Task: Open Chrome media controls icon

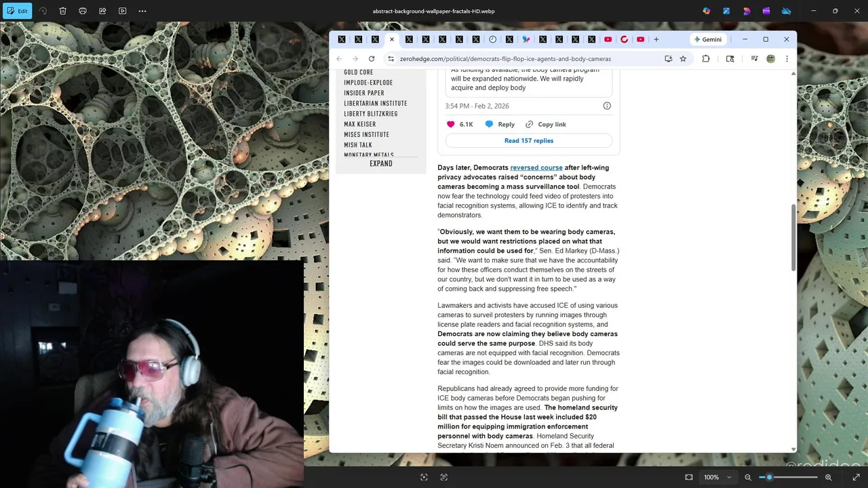Action: coord(754,59)
